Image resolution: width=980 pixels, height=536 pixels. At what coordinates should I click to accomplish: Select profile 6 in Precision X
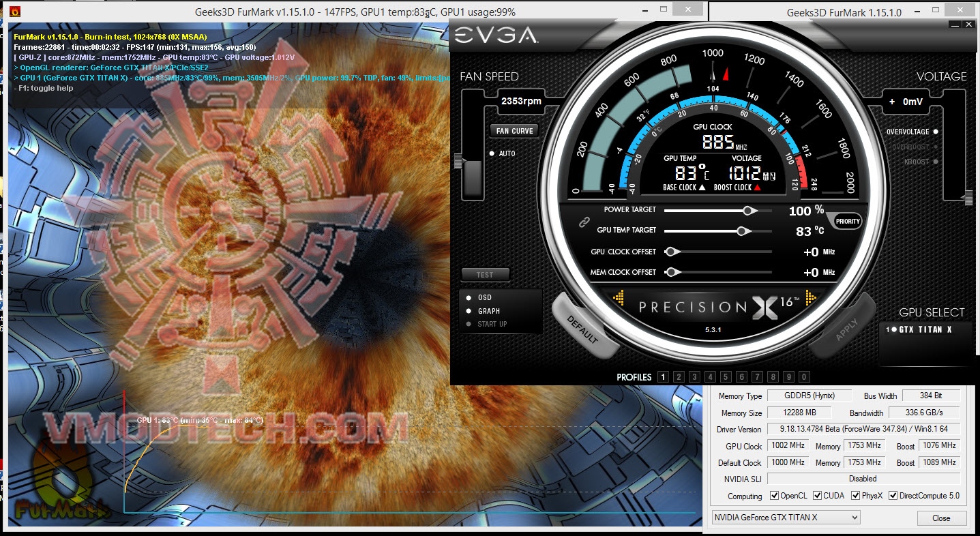(741, 377)
